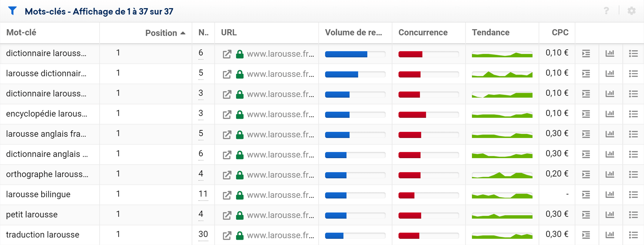Click the Mot-clé column header
The width and height of the screenshot is (644, 245).
pyautogui.click(x=21, y=32)
